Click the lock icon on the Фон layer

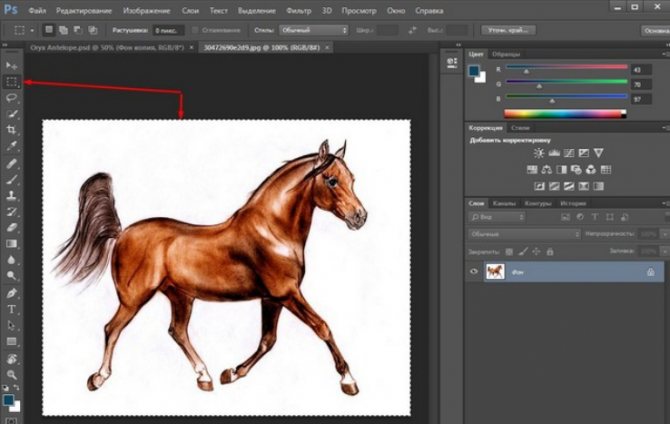(x=650, y=271)
